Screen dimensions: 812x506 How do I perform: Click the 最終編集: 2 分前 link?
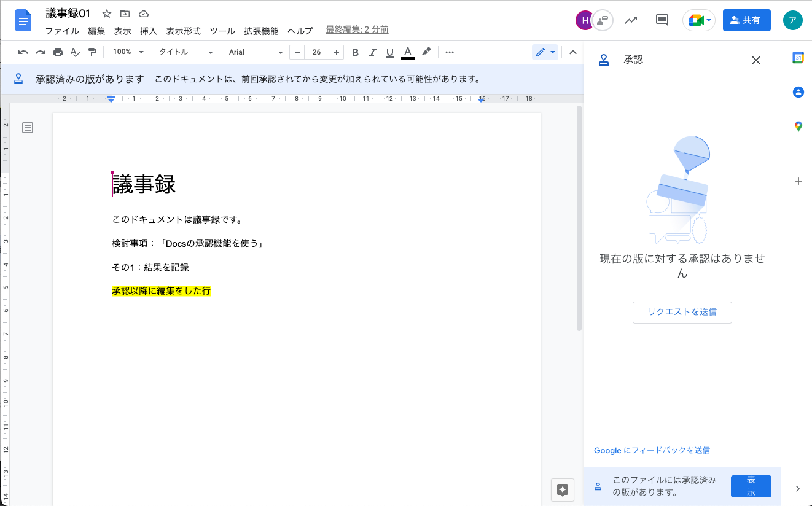[357, 30]
